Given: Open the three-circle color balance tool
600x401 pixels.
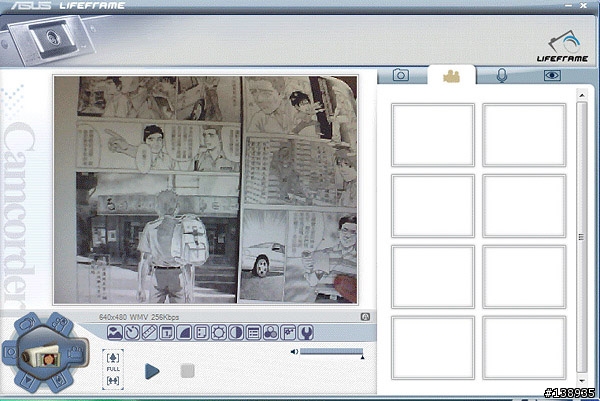Looking at the screenshot, I should [x=271, y=333].
